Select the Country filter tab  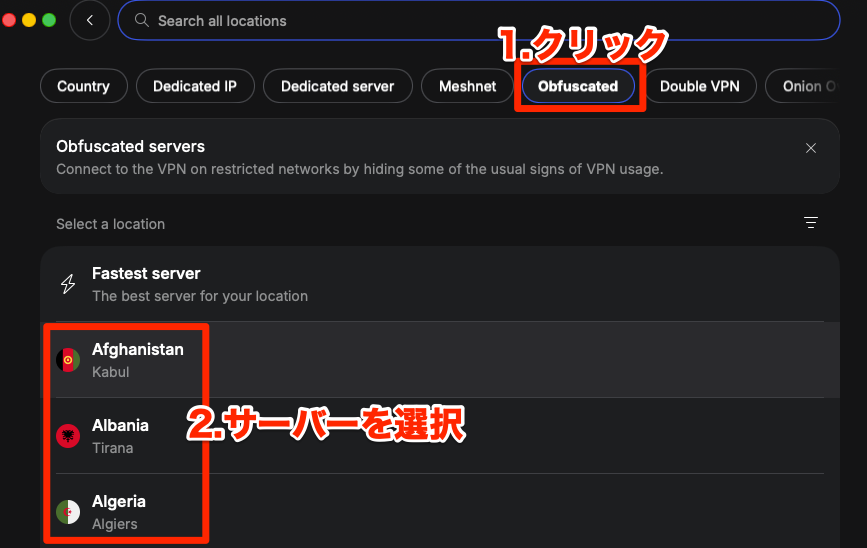[83, 86]
